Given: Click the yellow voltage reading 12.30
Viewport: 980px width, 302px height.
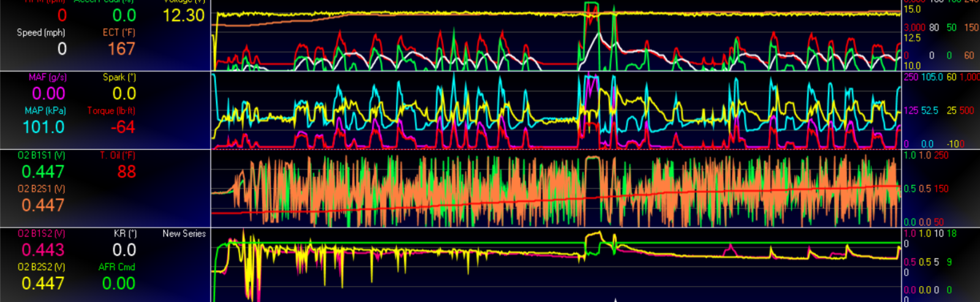Looking at the screenshot, I should point(183,15).
